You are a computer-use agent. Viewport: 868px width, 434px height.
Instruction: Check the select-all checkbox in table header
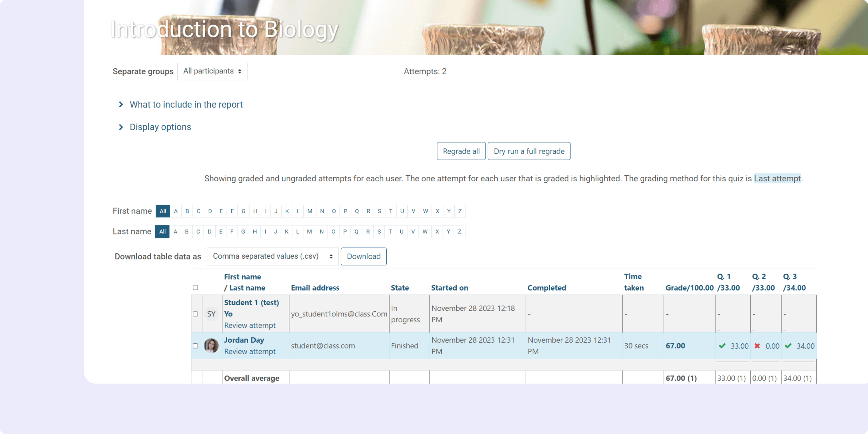point(195,287)
